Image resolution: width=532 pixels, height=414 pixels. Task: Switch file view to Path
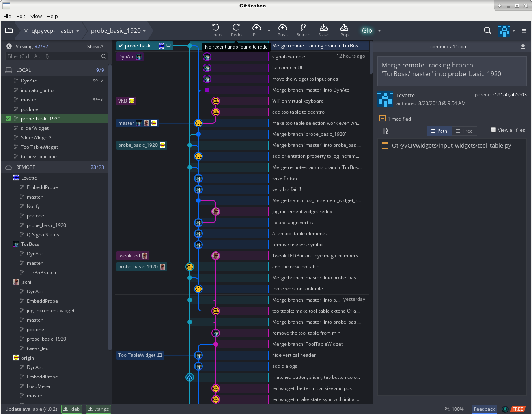439,131
